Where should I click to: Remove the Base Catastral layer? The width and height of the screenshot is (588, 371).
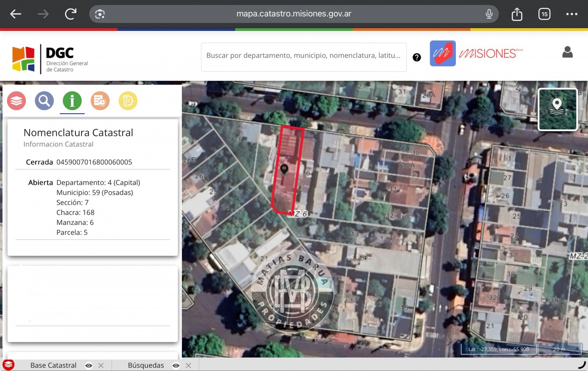101,366
